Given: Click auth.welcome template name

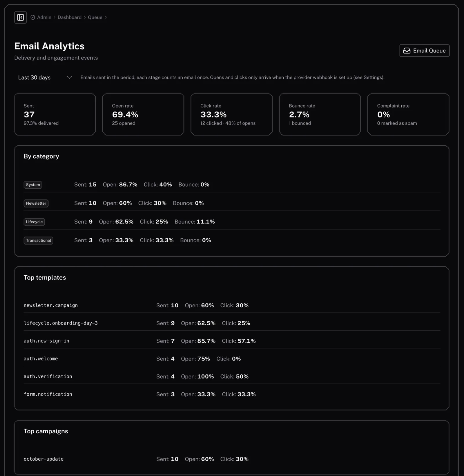Looking at the screenshot, I should point(41,359).
